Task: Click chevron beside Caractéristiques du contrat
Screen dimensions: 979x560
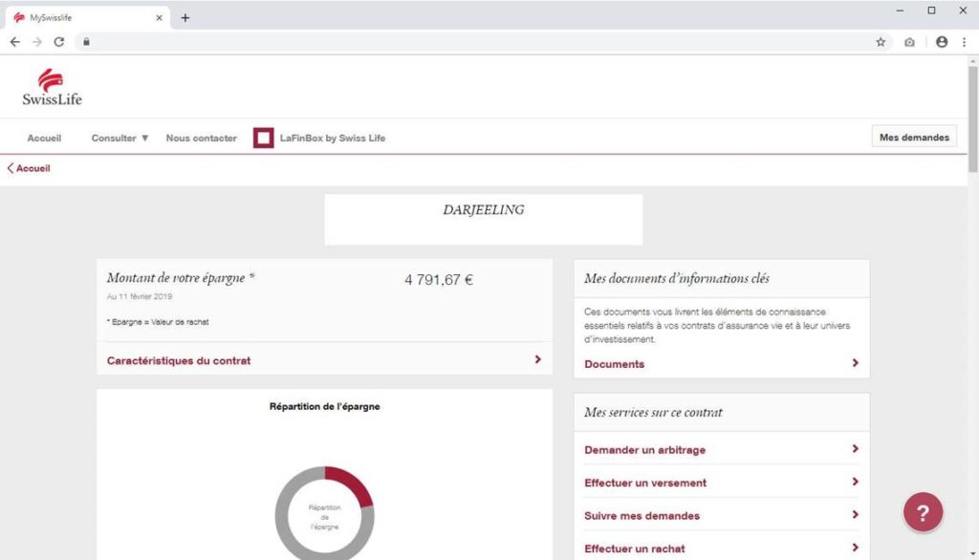Action: tap(537, 359)
